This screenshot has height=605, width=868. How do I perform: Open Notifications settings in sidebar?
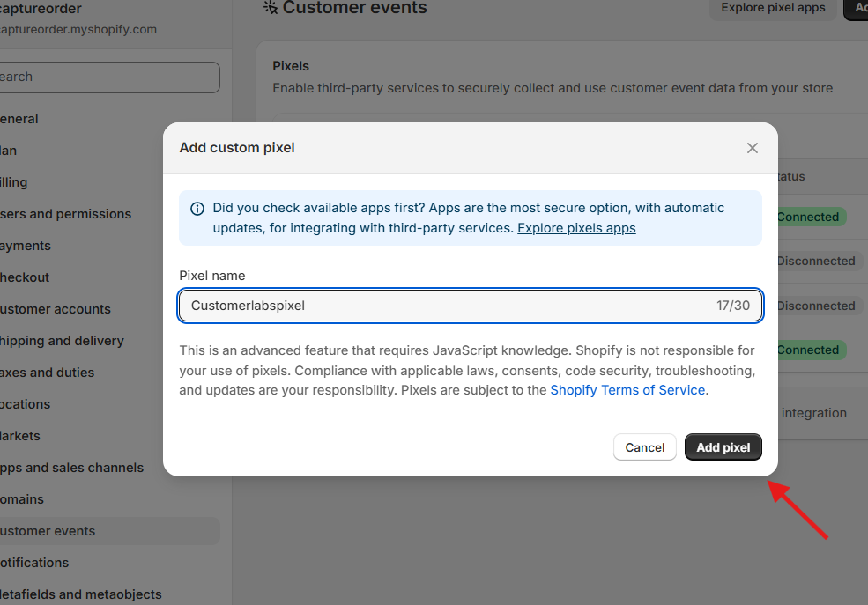pyautogui.click(x=34, y=563)
